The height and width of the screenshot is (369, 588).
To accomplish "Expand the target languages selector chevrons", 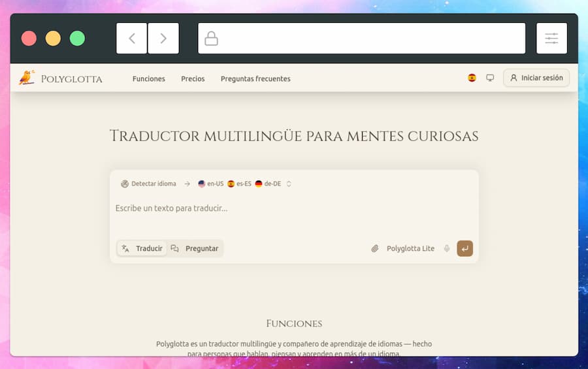I will pos(289,184).
